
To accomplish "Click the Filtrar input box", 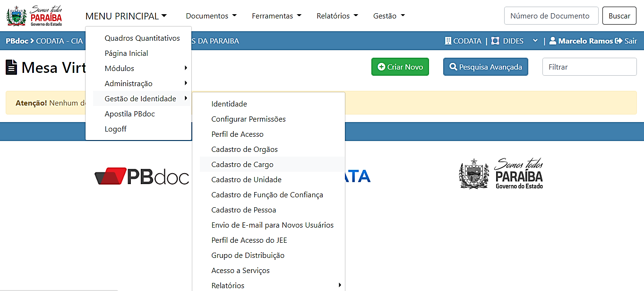I will (589, 67).
